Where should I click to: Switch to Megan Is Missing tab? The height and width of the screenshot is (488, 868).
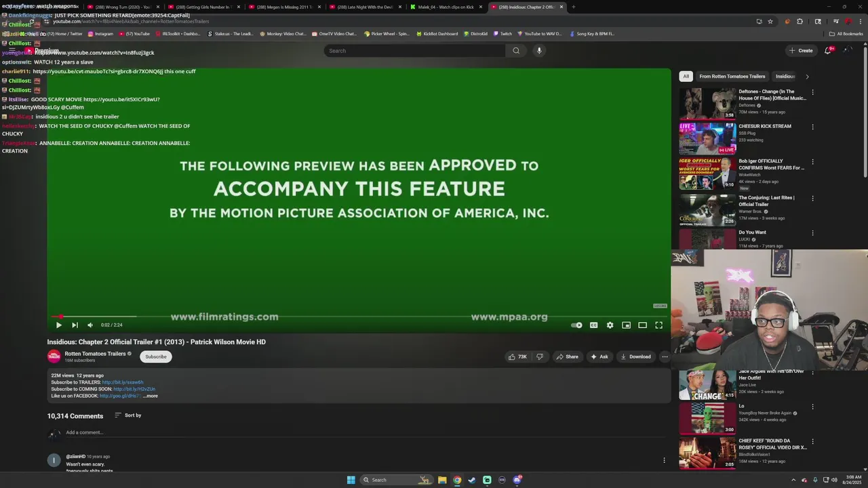[283, 7]
